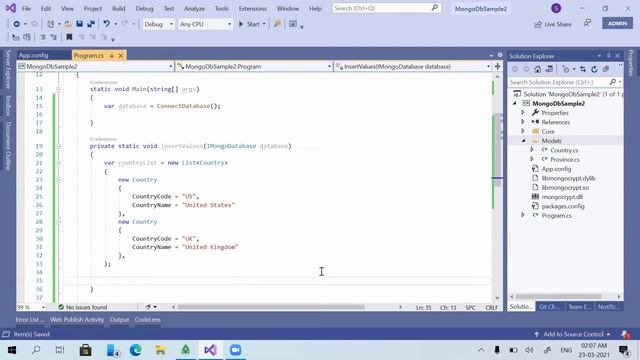Click the New Project toolbar icon
The image size is (640, 360).
point(50,24)
